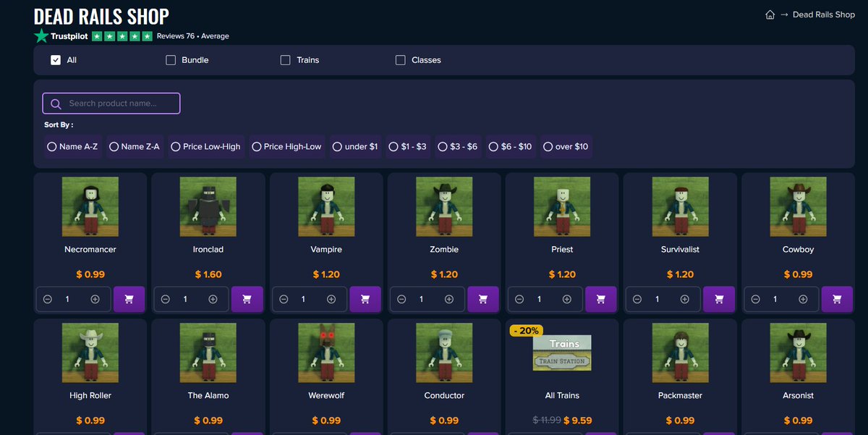
Task: Decrease Cowboy quantity with minus icon
Action: click(x=755, y=299)
